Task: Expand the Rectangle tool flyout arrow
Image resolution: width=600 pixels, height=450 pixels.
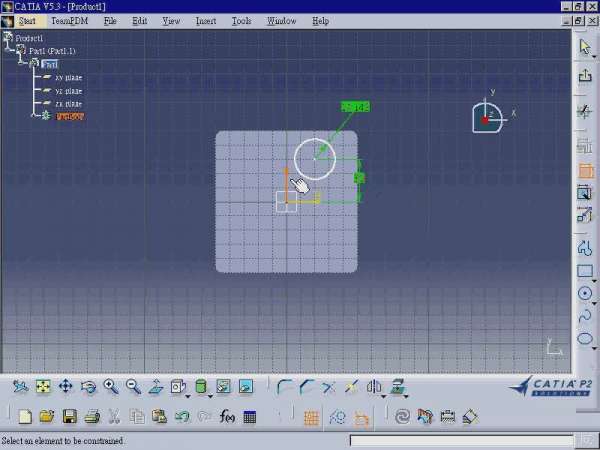Action: click(x=594, y=281)
